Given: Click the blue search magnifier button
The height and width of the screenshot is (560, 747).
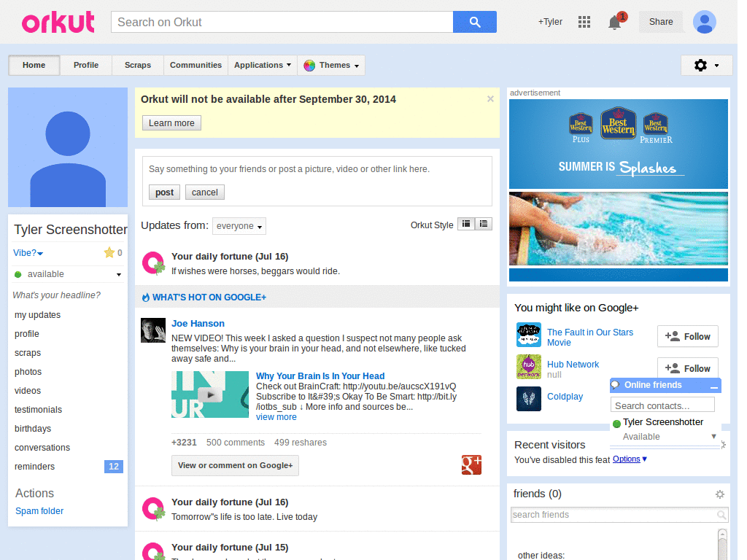Looking at the screenshot, I should tap(474, 22).
